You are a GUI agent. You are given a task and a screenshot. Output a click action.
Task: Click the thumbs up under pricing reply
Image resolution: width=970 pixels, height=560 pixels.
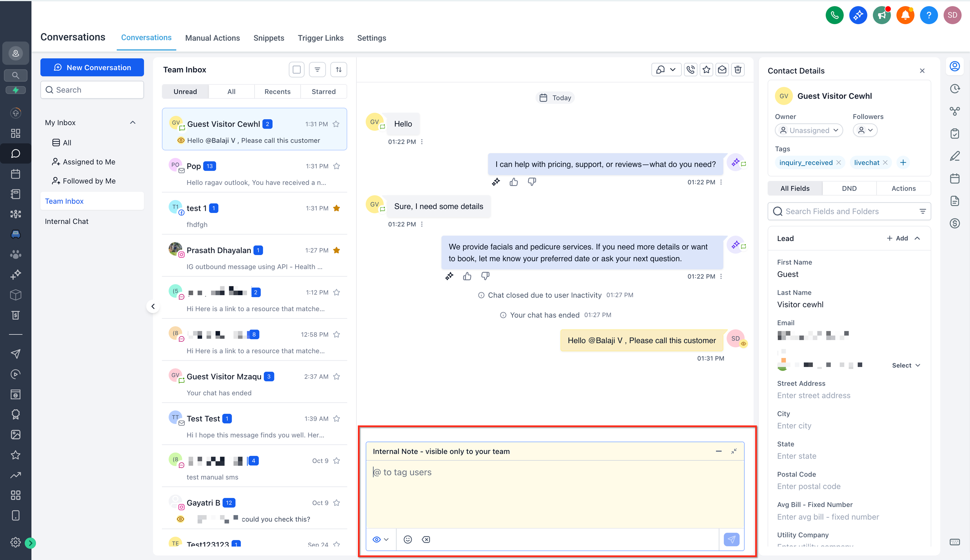(x=513, y=182)
